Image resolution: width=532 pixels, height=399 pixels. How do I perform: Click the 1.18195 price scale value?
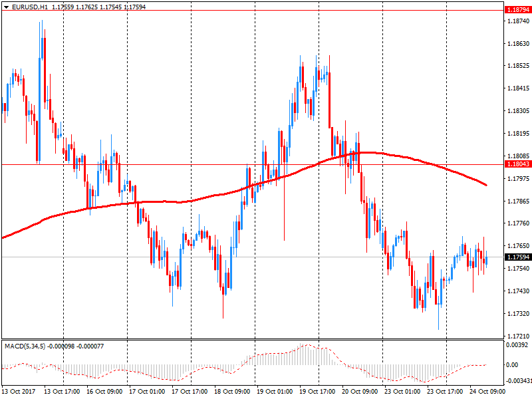pyautogui.click(x=519, y=134)
